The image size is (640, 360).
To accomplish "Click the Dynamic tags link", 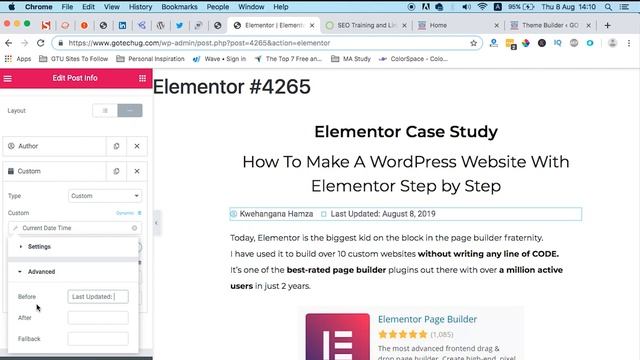I will click(128, 213).
